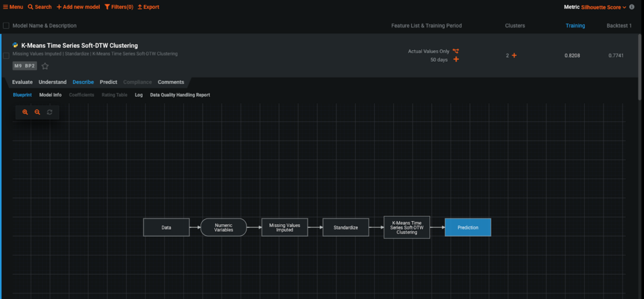Sort by Backtest 1 column
This screenshot has height=299, width=644.
pyautogui.click(x=619, y=26)
